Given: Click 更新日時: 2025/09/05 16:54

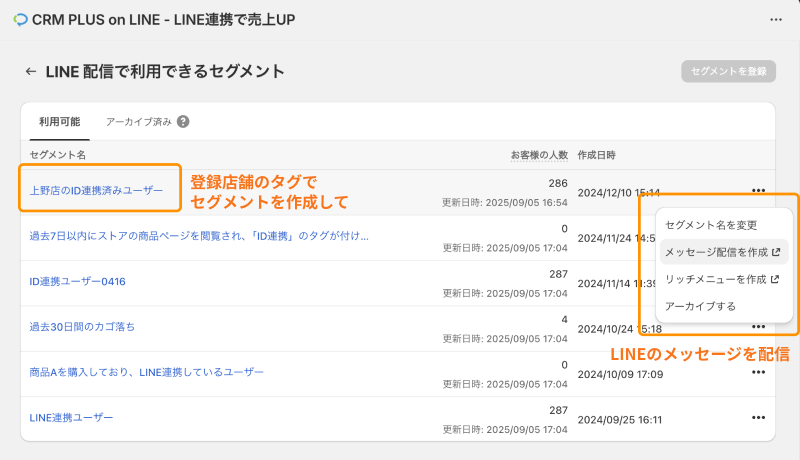Looking at the screenshot, I should [x=505, y=202].
